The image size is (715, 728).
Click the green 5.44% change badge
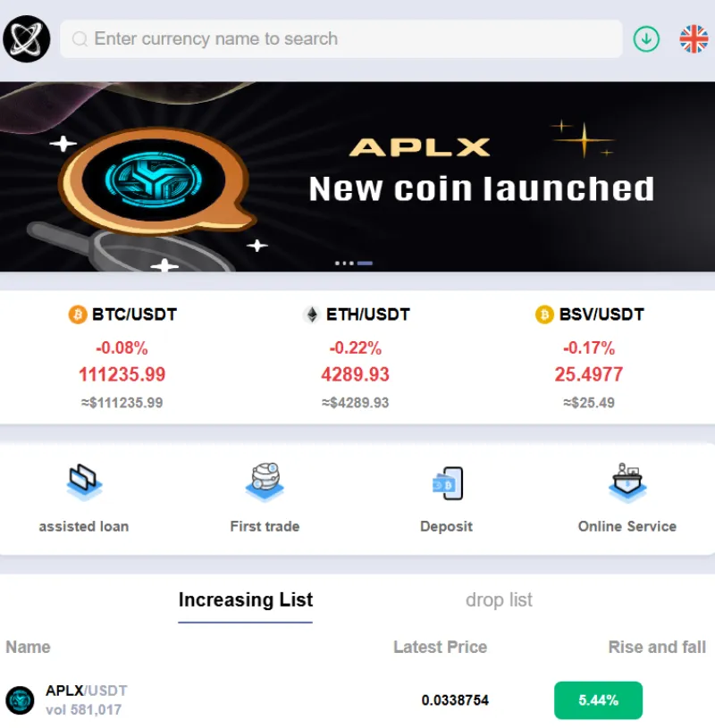(x=598, y=700)
